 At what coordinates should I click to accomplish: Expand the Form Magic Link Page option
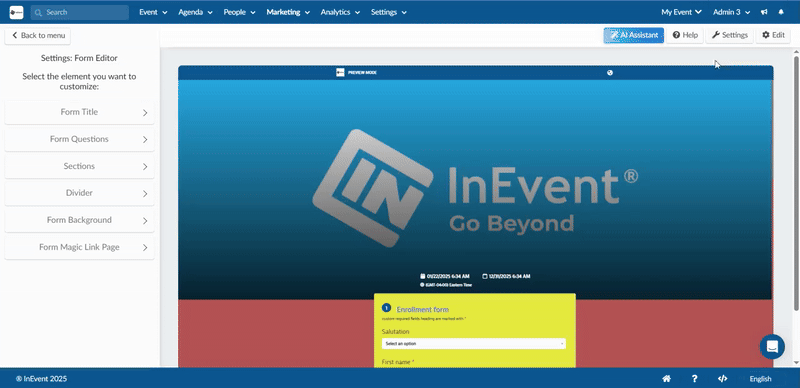point(80,248)
